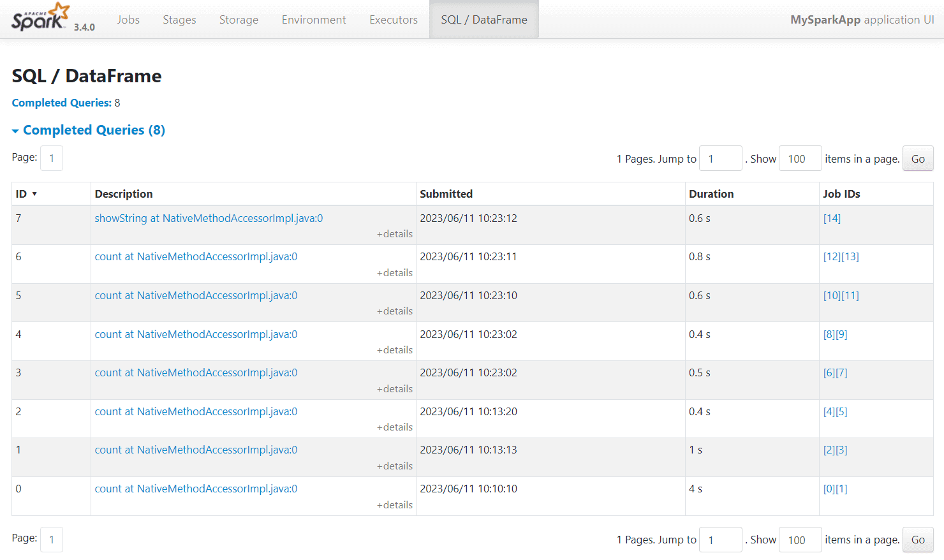Expand +details for query 1
This screenshot has width=944, height=560.
395,466
